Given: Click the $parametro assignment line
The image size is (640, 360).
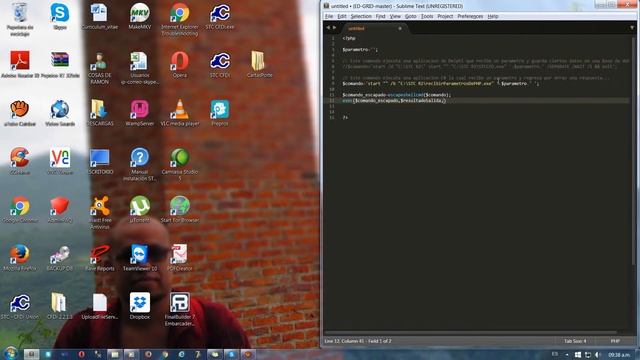Looking at the screenshot, I should coord(360,49).
